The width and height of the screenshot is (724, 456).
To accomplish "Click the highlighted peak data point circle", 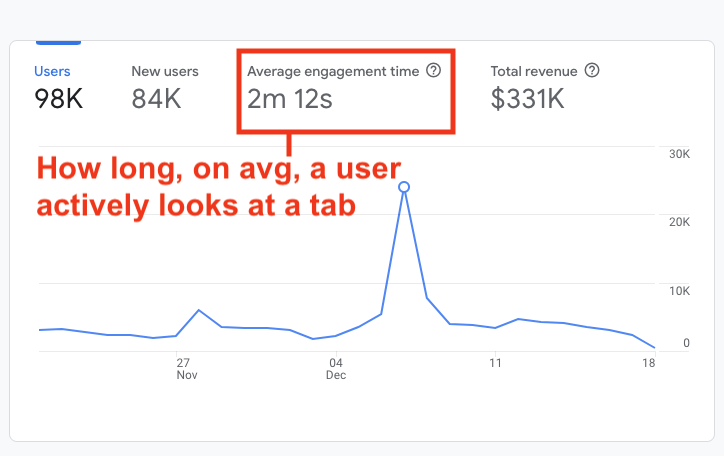I will pos(404,187).
